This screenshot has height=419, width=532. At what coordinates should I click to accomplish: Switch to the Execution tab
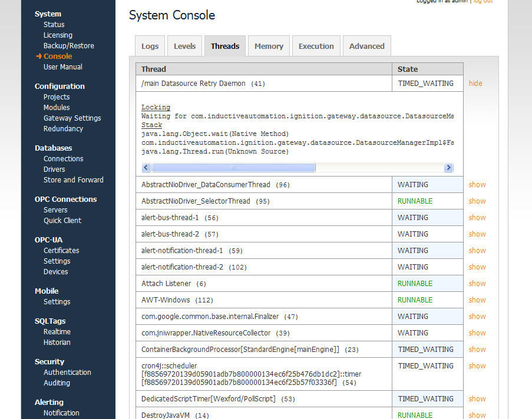316,46
